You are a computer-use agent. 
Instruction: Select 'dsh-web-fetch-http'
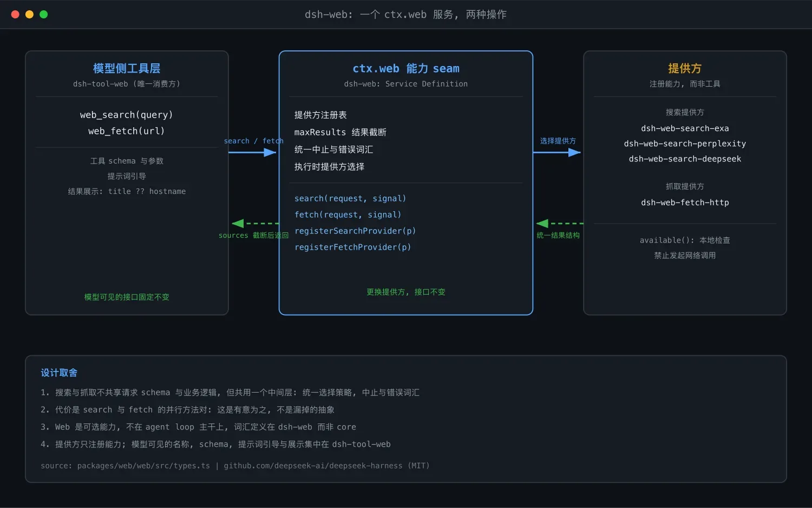pyautogui.click(x=685, y=203)
